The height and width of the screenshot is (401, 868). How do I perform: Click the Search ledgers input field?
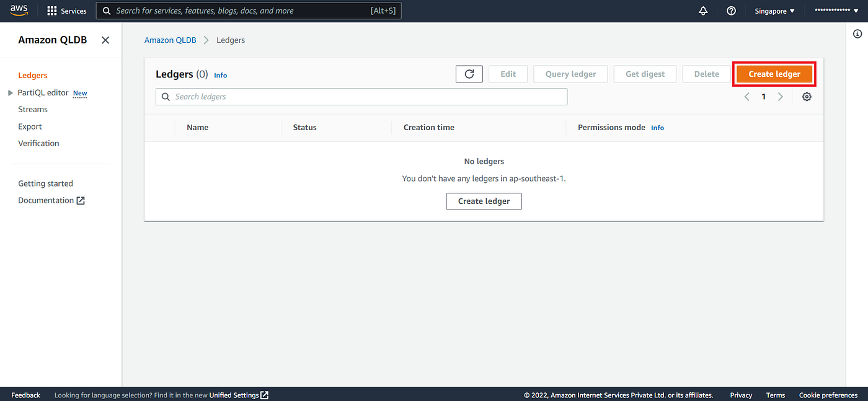[x=361, y=96]
